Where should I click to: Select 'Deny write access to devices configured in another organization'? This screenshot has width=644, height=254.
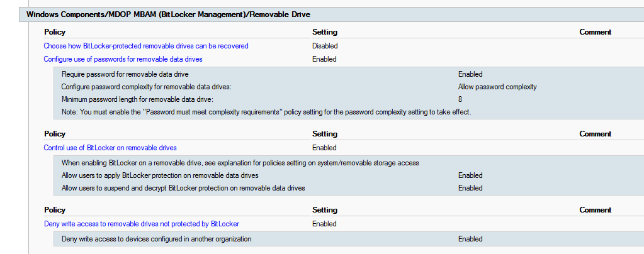(156, 239)
